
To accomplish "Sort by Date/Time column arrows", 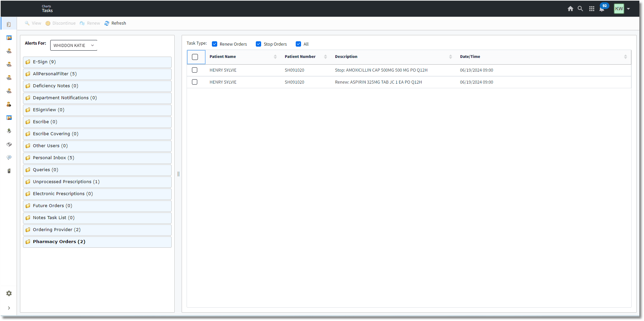I will click(625, 57).
